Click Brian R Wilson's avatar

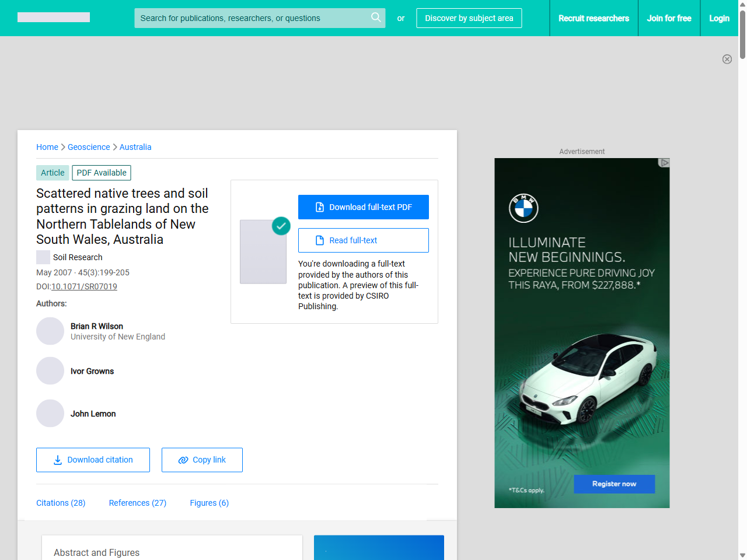pos(50,331)
